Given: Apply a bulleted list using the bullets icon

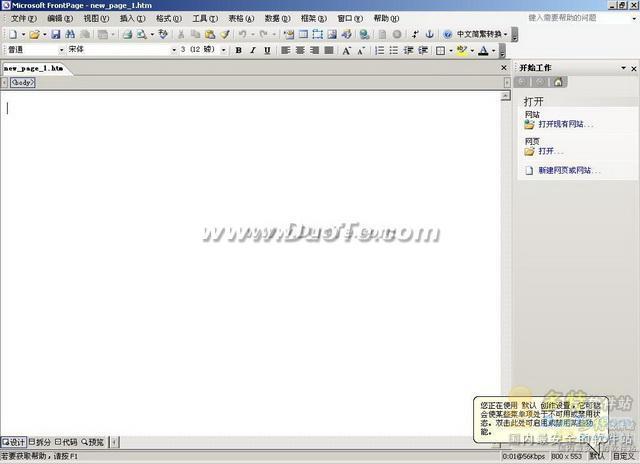Looking at the screenshot, I should coord(393,50).
